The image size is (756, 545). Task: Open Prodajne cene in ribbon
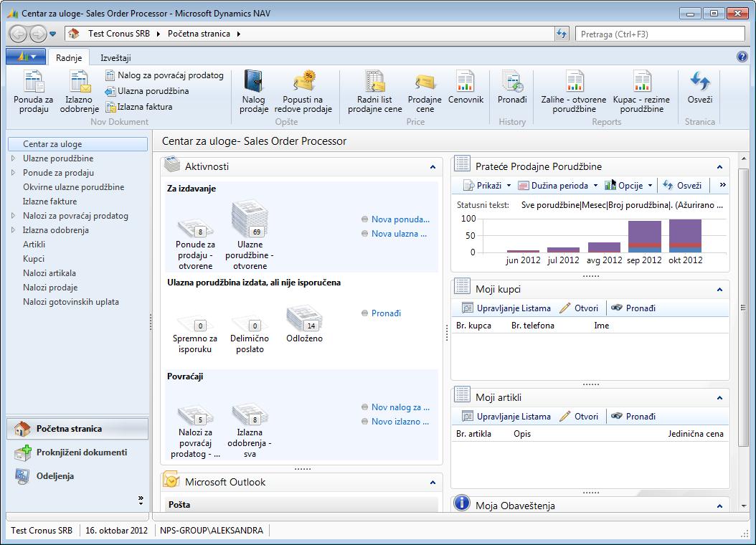click(x=425, y=92)
